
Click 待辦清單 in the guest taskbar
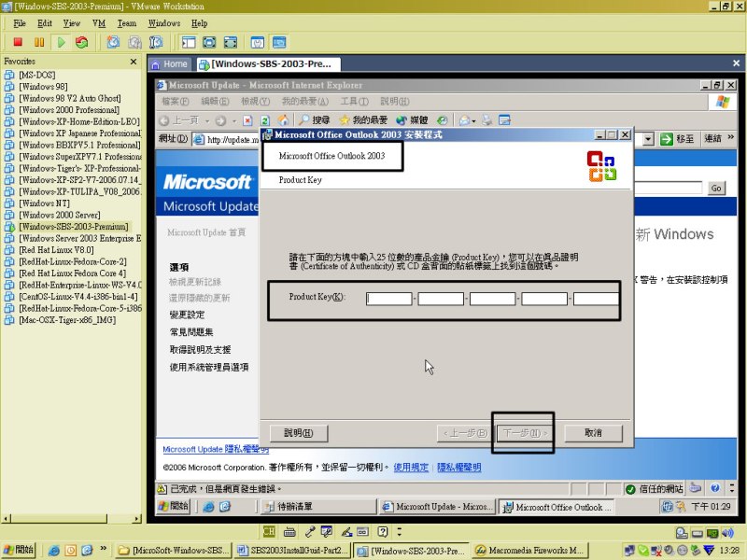[317, 506]
